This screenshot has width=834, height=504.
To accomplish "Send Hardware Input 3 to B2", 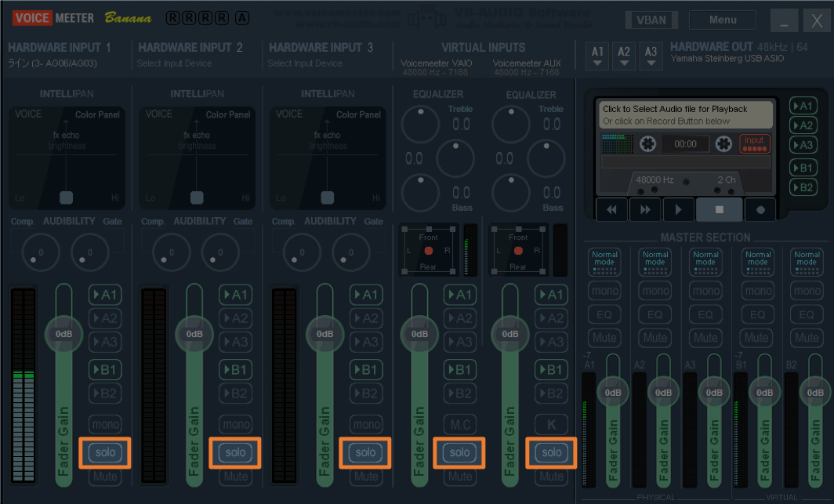I will click(366, 393).
